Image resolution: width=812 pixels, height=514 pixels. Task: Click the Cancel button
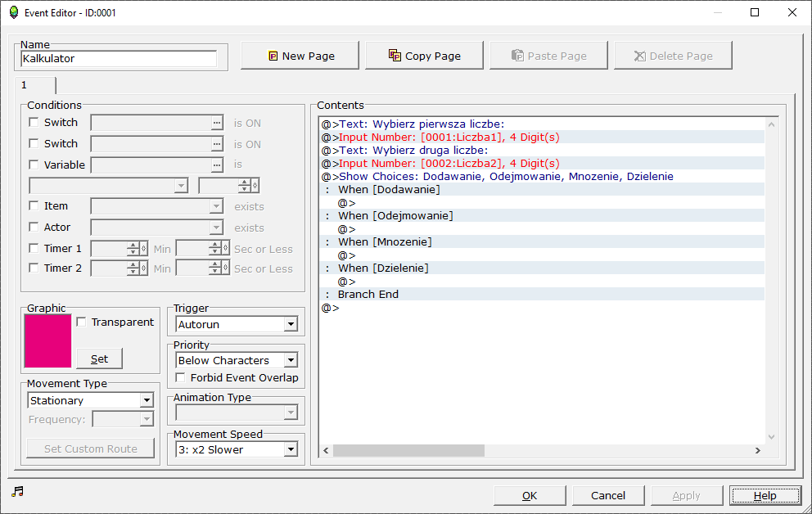608,495
